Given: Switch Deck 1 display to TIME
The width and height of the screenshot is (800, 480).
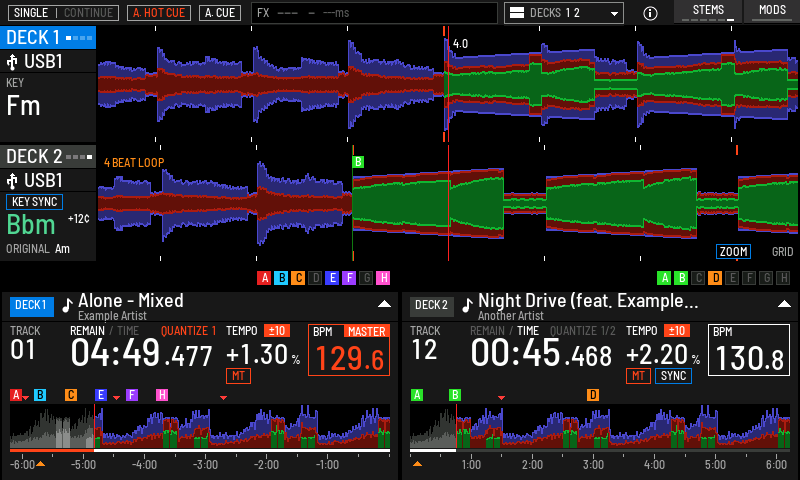Looking at the screenshot, I should tap(128, 331).
